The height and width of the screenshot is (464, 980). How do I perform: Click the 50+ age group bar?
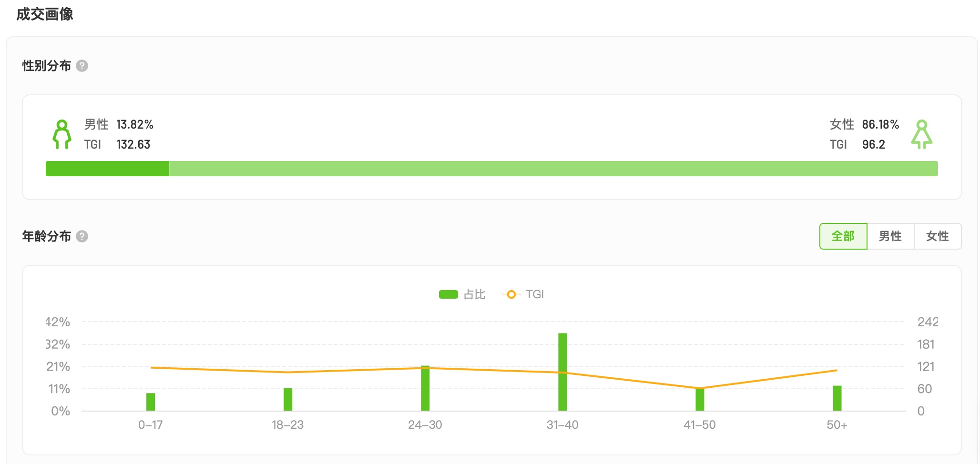[x=837, y=398]
